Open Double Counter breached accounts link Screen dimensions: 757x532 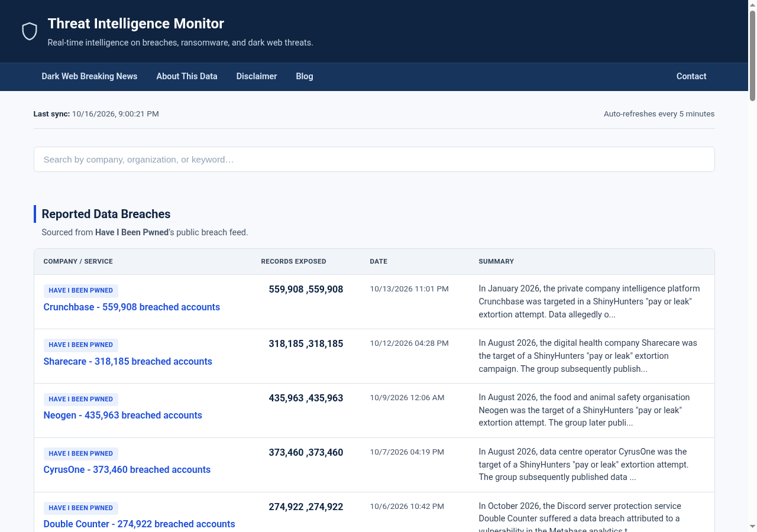click(x=140, y=524)
